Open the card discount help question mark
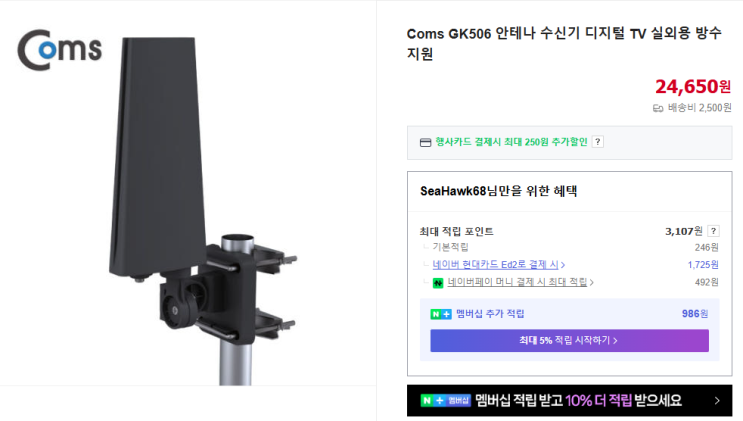Image resolution: width=743 pixels, height=421 pixels. pos(598,142)
